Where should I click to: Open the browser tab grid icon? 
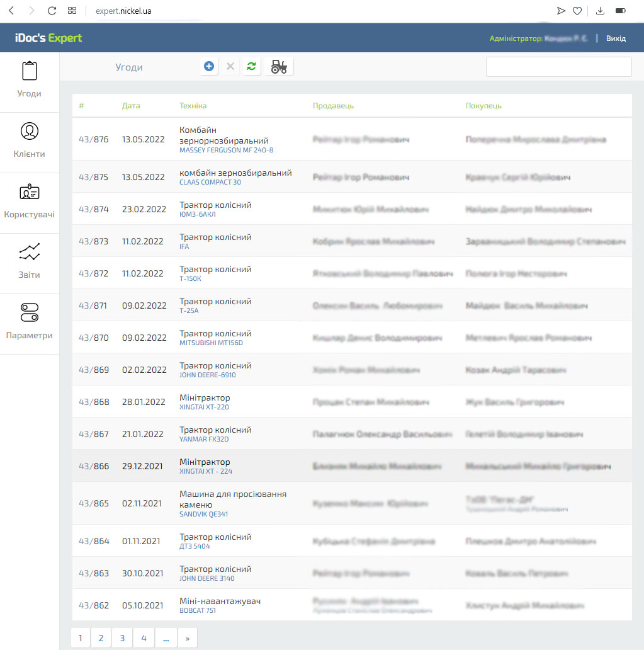(72, 11)
